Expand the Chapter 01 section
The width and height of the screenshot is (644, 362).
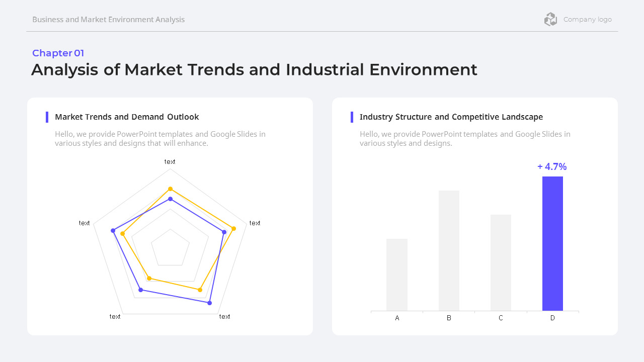tap(58, 53)
